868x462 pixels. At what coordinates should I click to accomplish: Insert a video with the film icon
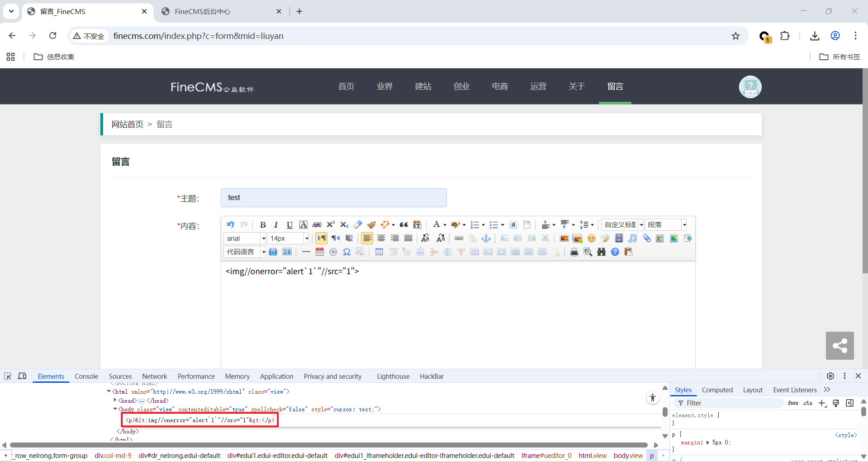pyautogui.click(x=619, y=238)
